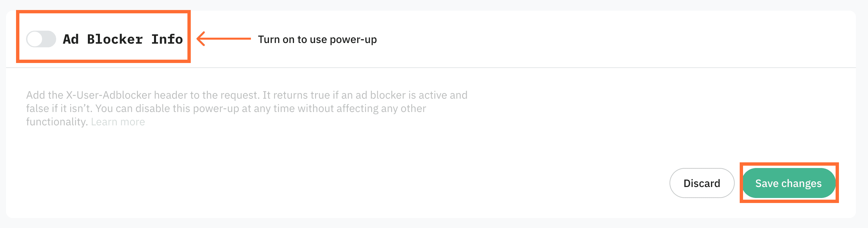Click Discard to cancel changes
The image size is (868, 228).
[x=702, y=183]
